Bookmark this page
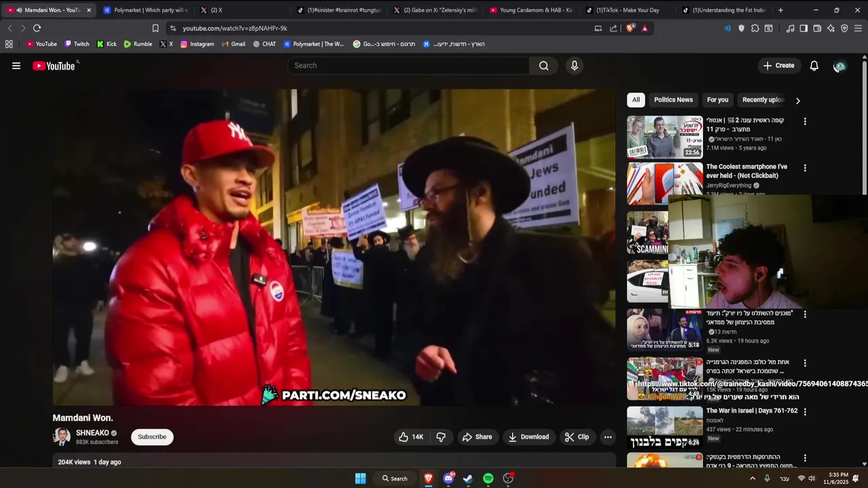 pos(155,28)
